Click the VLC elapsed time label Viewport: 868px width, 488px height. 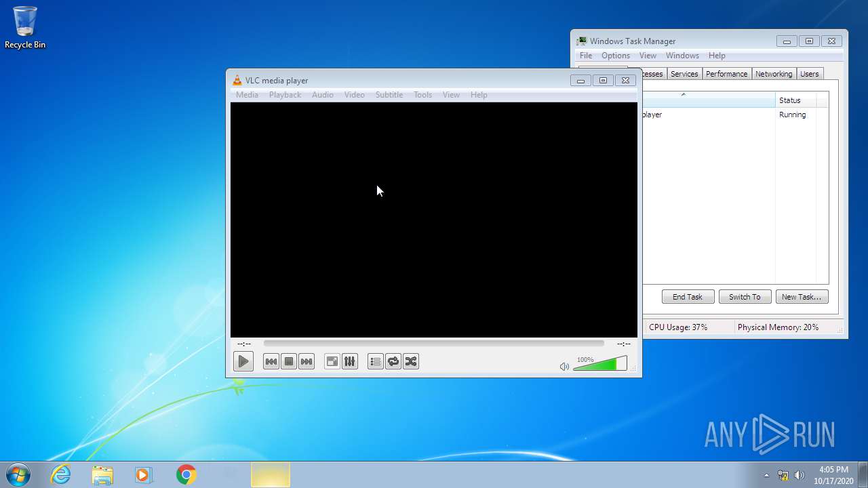[x=244, y=344]
